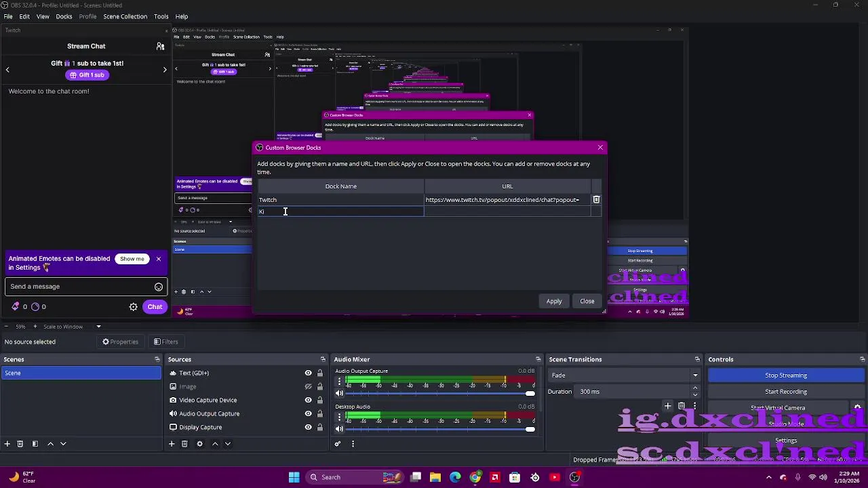The height and width of the screenshot is (488, 868).
Task: Click the bits icon below chat box
Action: [x=16, y=306]
